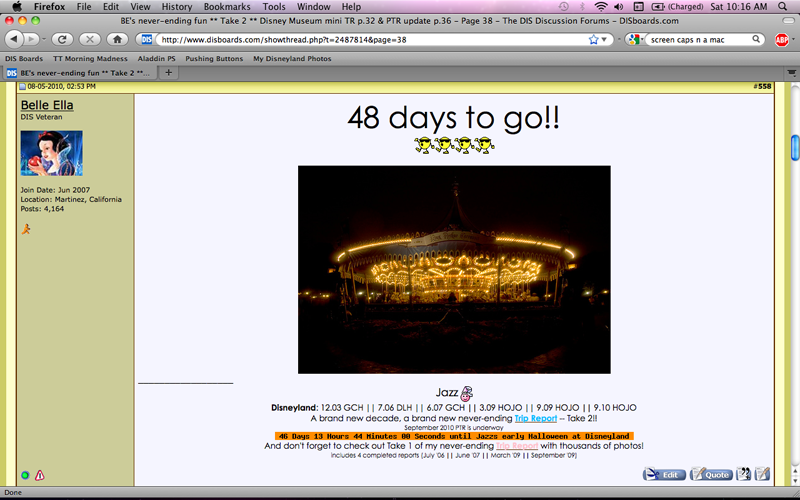Open the search engine selector dropdown
This screenshot has height=500, width=800.
point(634,39)
